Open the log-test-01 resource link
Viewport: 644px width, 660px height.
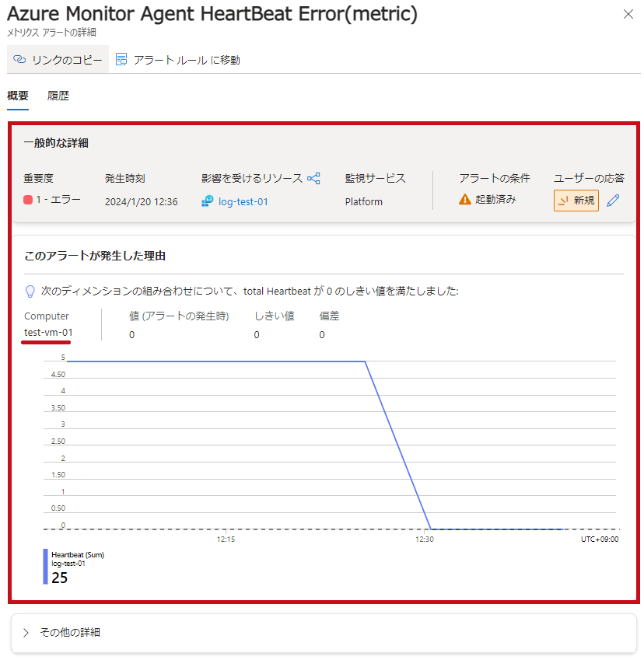(x=243, y=201)
